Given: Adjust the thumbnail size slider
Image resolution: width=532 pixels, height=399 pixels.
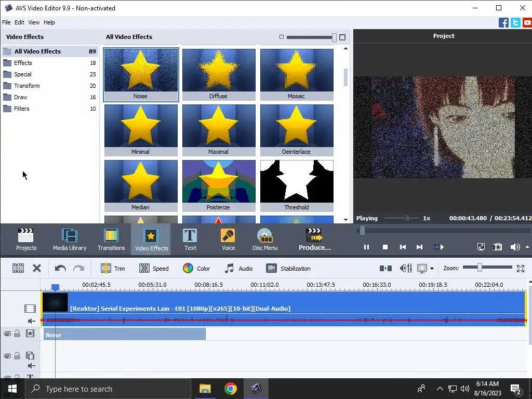Looking at the screenshot, I should click(334, 37).
